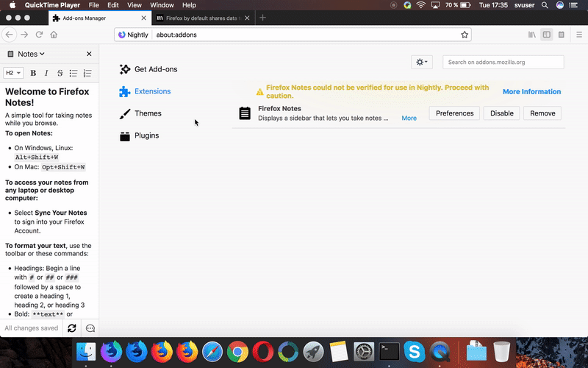Image resolution: width=588 pixels, height=368 pixels.
Task: Click the All changes saved status text
Action: (x=32, y=328)
